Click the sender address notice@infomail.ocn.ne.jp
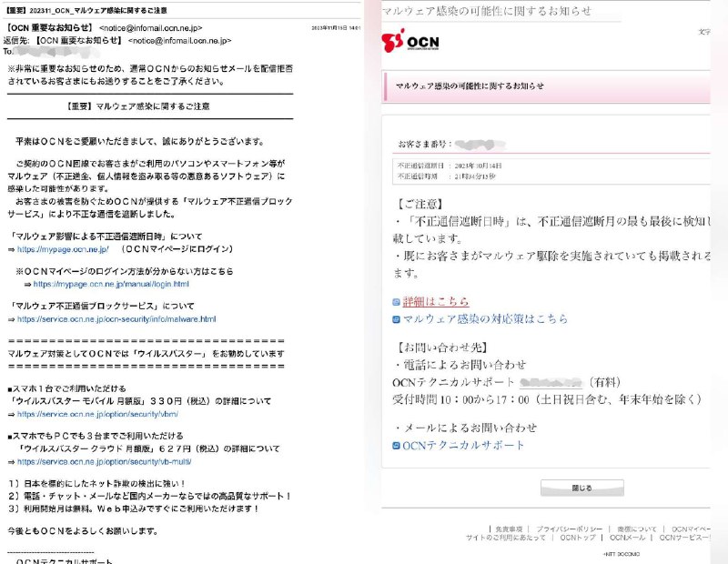Image resolution: width=728 pixels, height=564 pixels. point(151,28)
